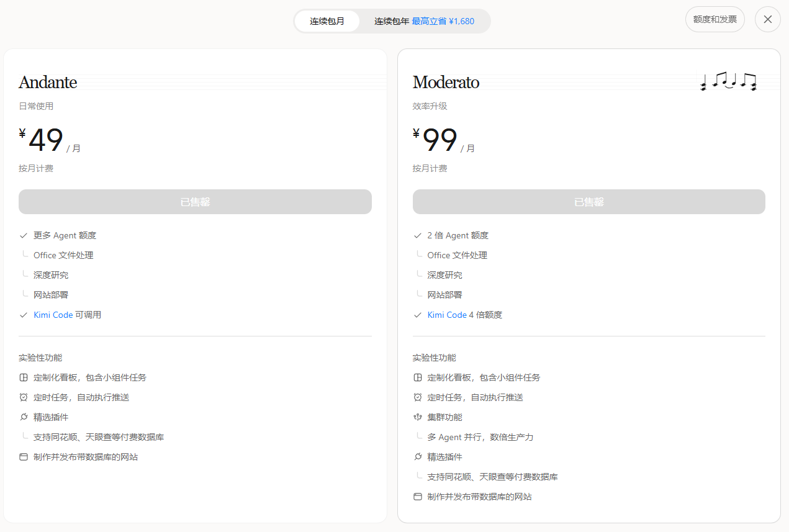Click the dashboard icon beside 定制化看板 in Andante
This screenshot has width=789, height=532.
(24, 377)
